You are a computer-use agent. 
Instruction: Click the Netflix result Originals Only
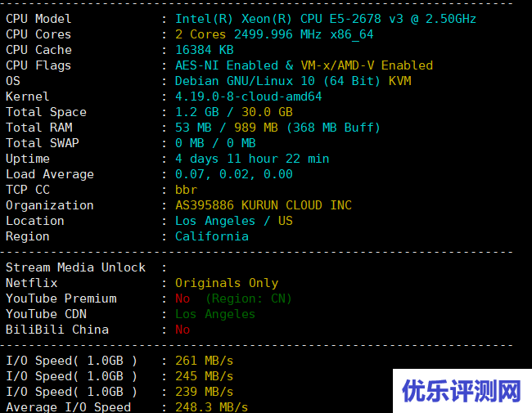pos(227,283)
